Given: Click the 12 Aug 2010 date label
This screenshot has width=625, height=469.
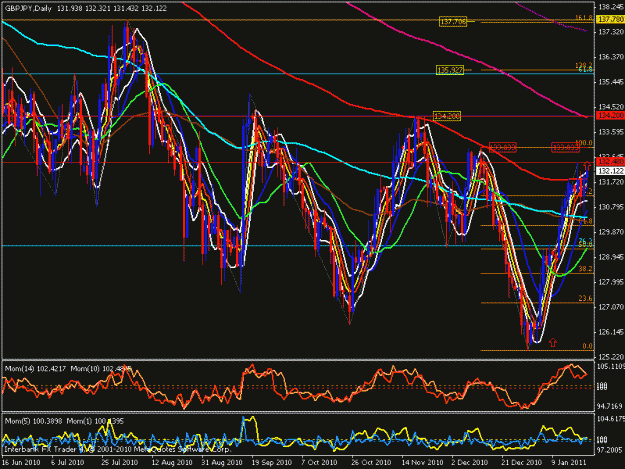Looking at the screenshot, I should (172, 463).
